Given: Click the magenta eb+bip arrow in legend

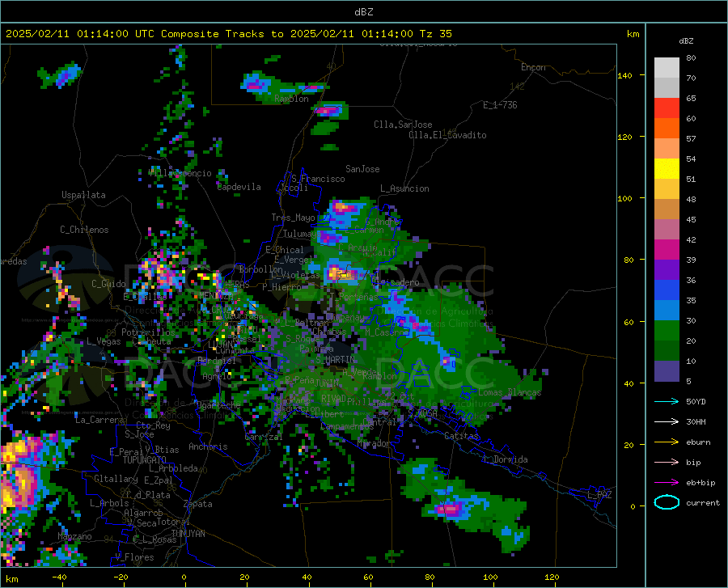Looking at the screenshot, I should click(667, 483).
